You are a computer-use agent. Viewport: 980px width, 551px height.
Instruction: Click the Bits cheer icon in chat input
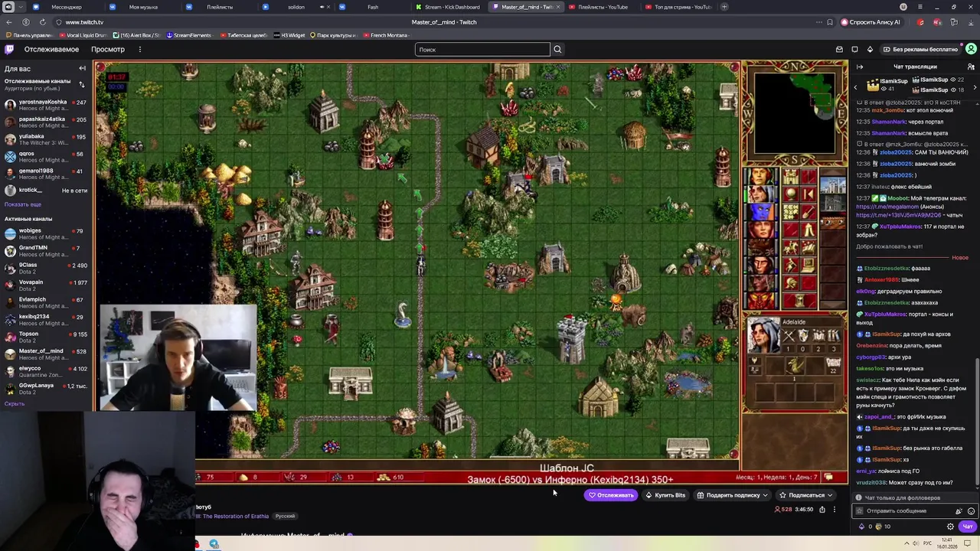click(959, 510)
